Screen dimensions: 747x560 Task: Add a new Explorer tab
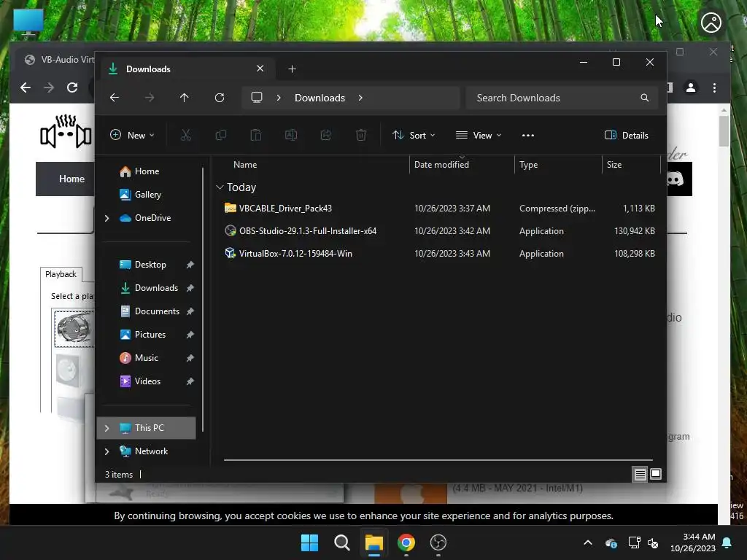(292, 69)
